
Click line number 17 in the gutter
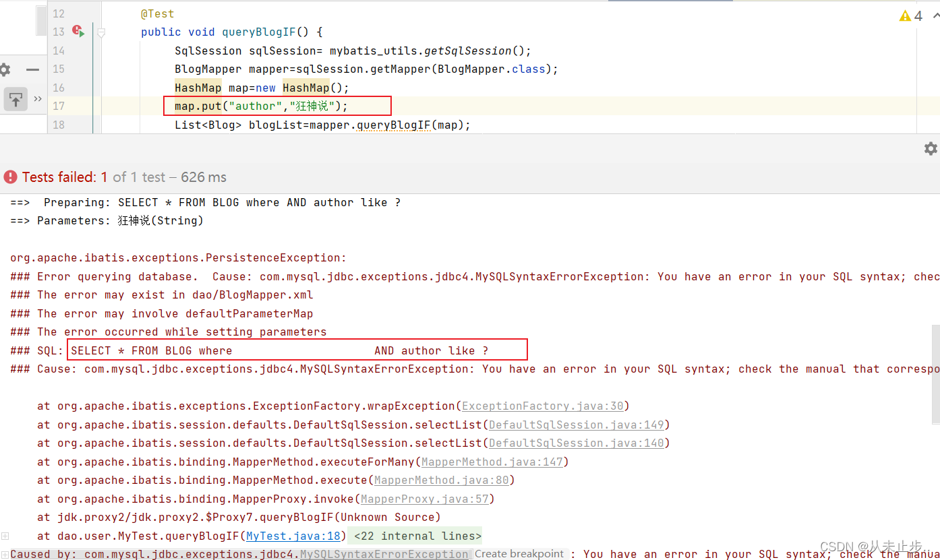59,106
